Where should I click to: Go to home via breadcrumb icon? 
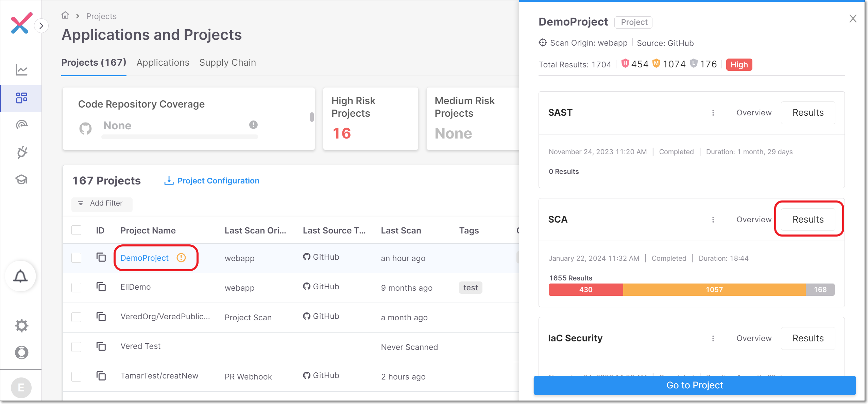(x=65, y=15)
